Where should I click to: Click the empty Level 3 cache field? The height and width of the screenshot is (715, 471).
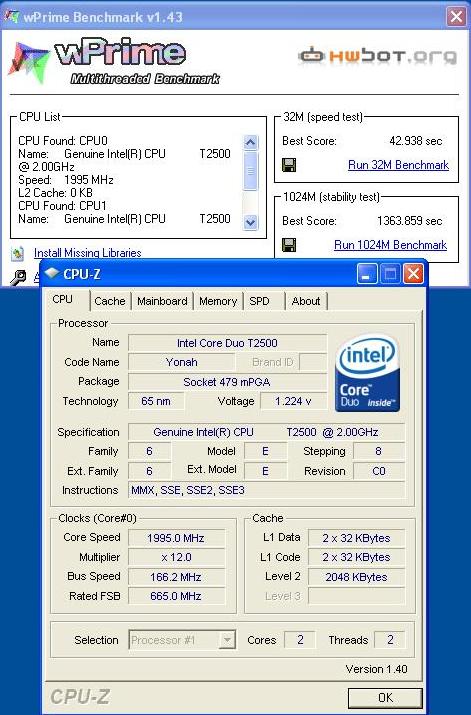pos(356,596)
